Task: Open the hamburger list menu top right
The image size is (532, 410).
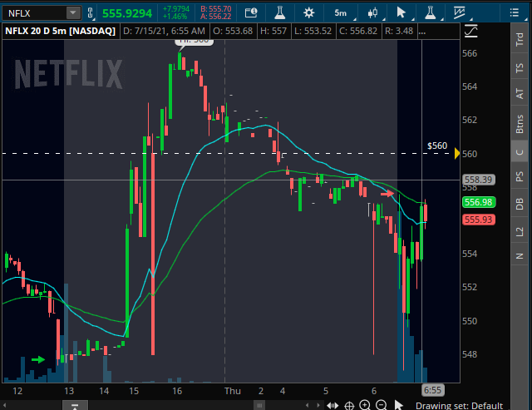Action: [x=515, y=13]
